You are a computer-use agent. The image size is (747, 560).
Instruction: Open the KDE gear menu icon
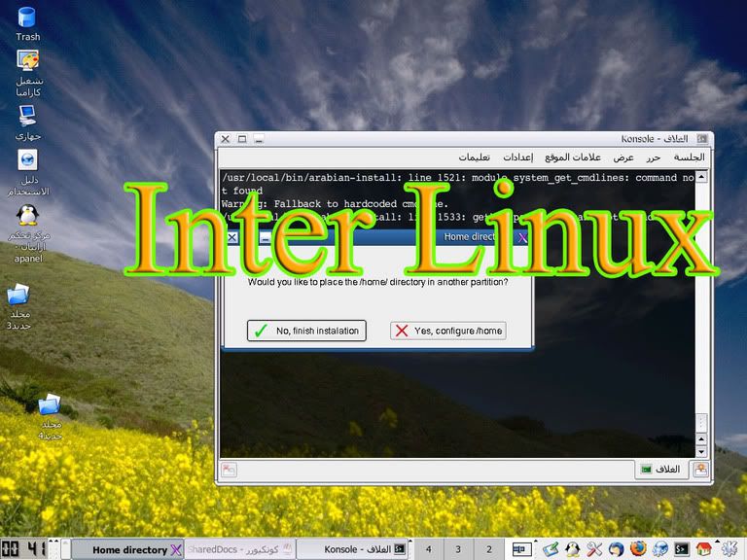729,549
